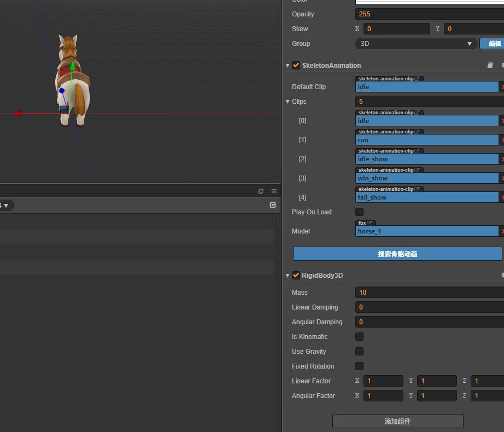504x432 pixels.
Task: Click the blue Z-axis gizmo handle
Action: point(62,91)
